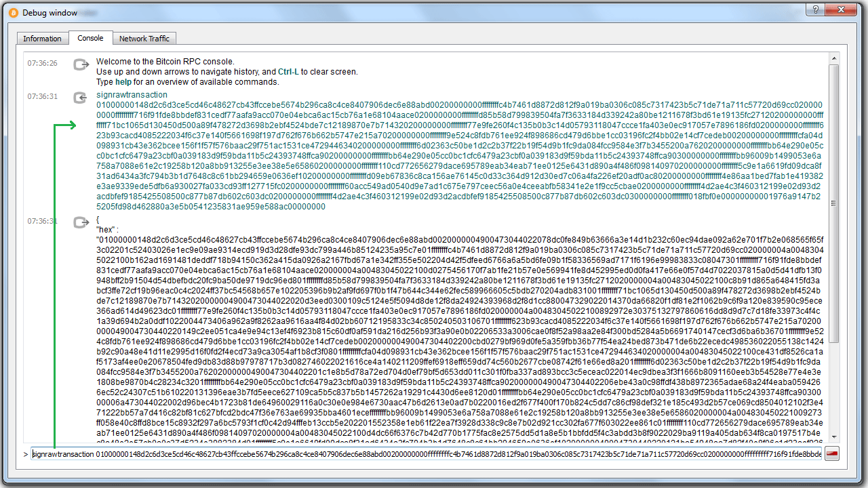The height and width of the screenshot is (488, 868).
Task: Clear the console with the red button
Action: pyautogui.click(x=832, y=454)
